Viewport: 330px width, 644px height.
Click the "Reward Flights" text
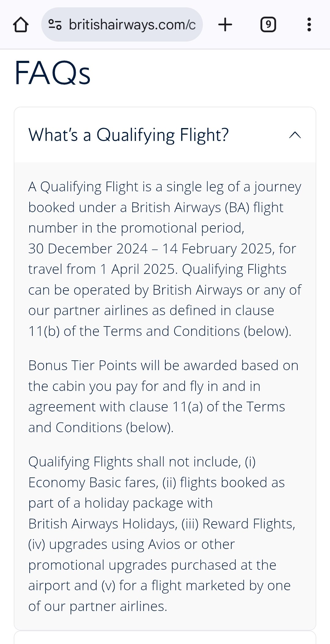click(248, 524)
